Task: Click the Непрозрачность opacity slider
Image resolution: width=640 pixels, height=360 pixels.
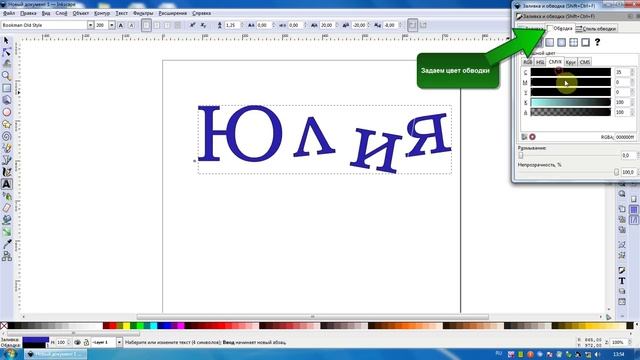Action: (568, 172)
